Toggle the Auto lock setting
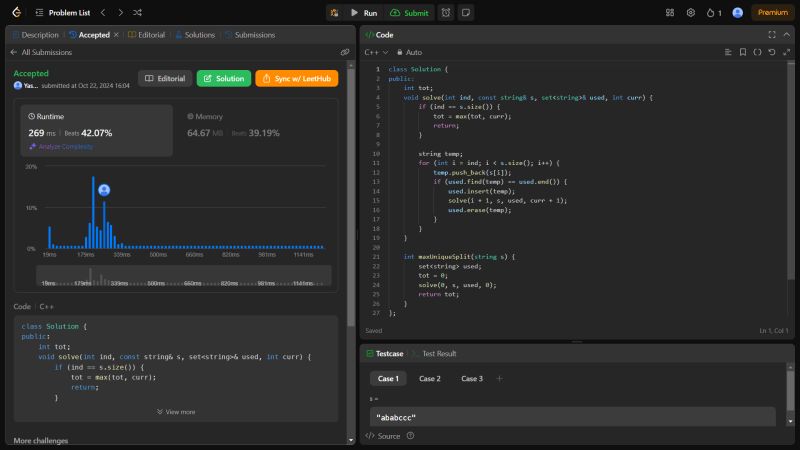800x450 pixels. tap(410, 52)
